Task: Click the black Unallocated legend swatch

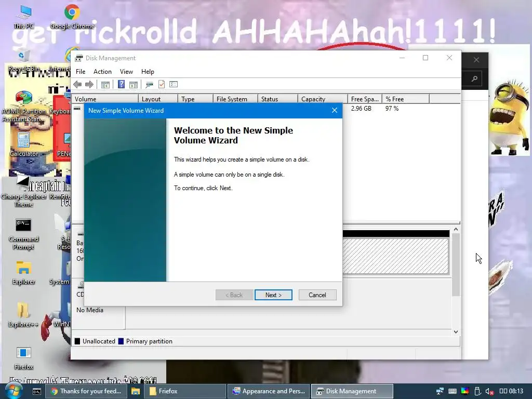Action: [77, 341]
